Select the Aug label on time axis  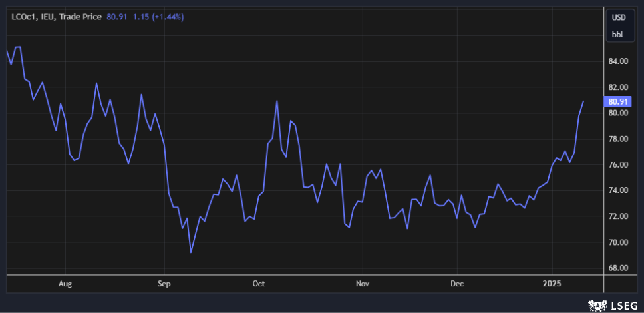pos(65,284)
